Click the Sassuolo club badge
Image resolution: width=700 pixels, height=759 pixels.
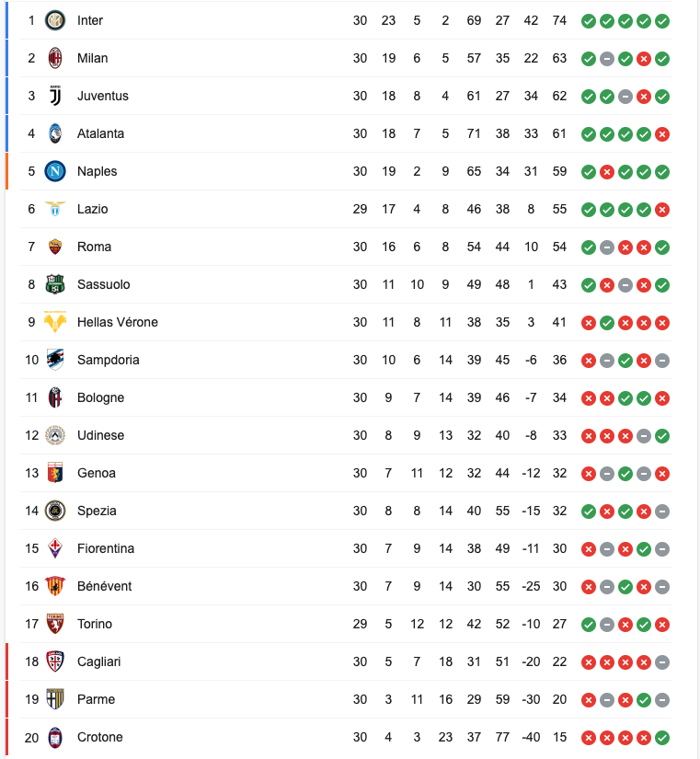[x=55, y=284]
